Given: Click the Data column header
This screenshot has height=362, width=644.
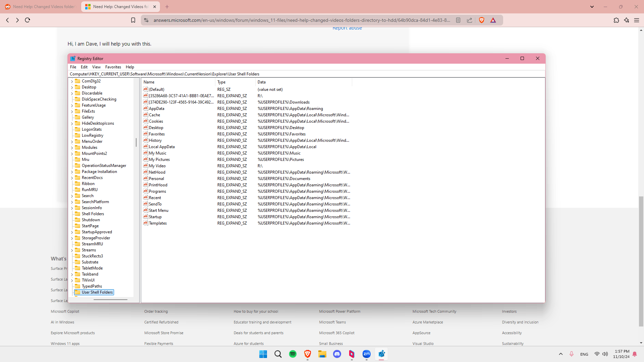Looking at the screenshot, I should pyautogui.click(x=304, y=82).
